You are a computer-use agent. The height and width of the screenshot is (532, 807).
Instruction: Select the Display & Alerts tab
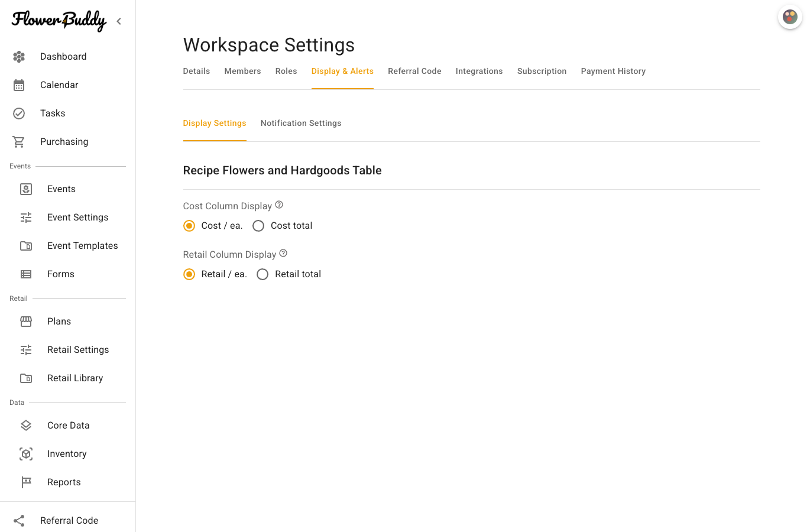click(x=342, y=72)
